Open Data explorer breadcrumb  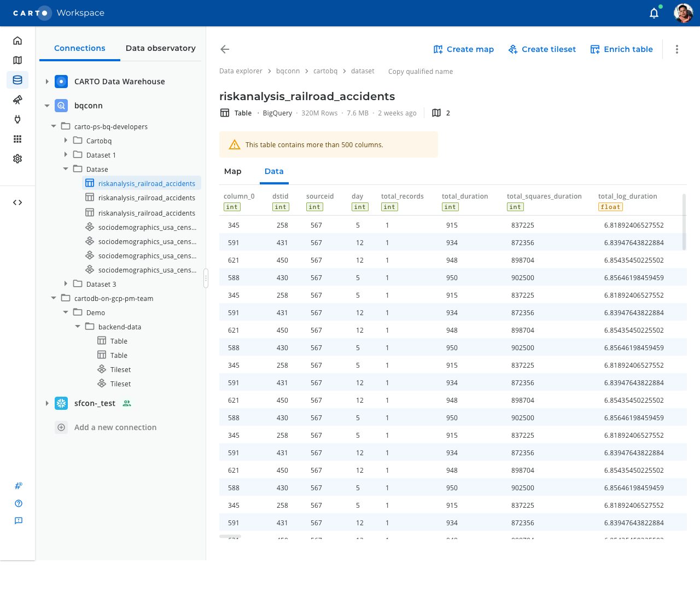(x=241, y=71)
